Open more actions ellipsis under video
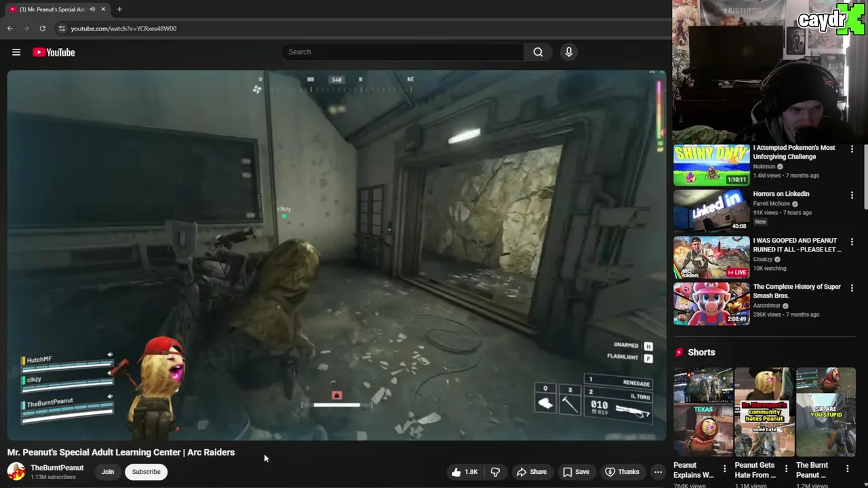Viewport: 868px width, 488px height. pos(658,472)
